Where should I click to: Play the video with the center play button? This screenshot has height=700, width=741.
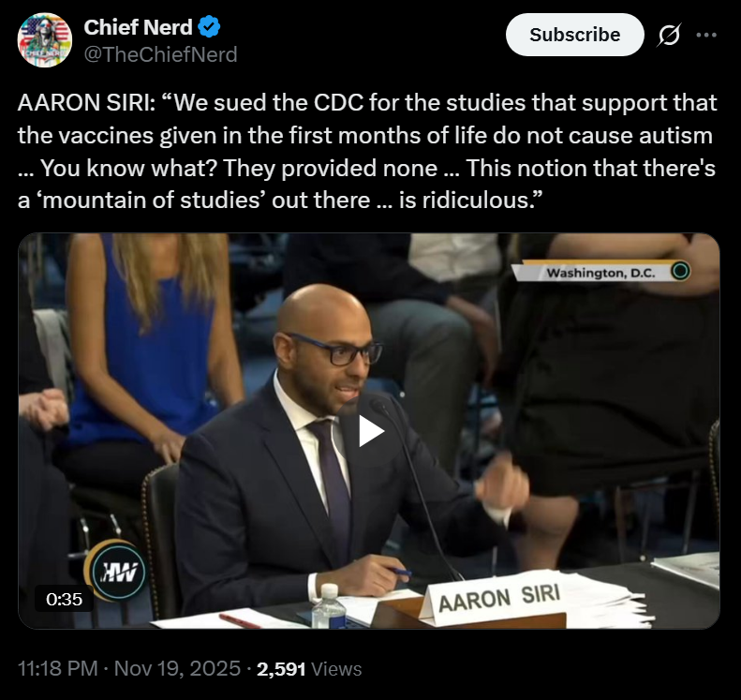[x=371, y=431]
